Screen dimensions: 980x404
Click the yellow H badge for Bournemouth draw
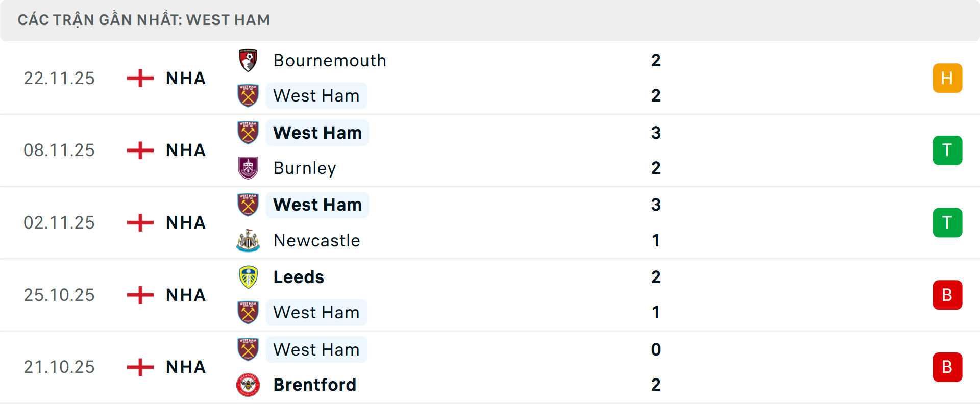(x=947, y=78)
